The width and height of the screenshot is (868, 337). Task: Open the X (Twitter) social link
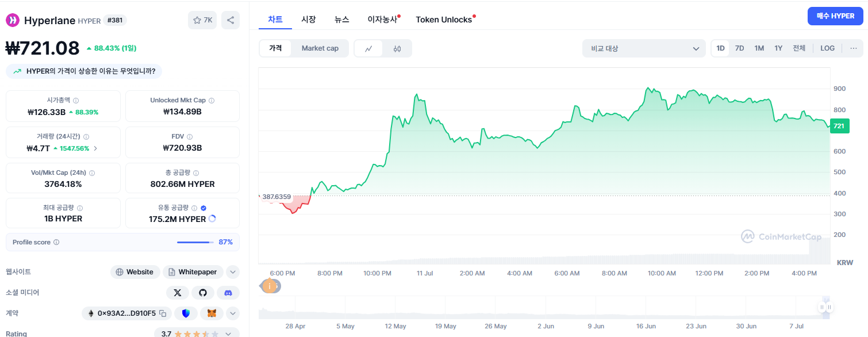(178, 293)
